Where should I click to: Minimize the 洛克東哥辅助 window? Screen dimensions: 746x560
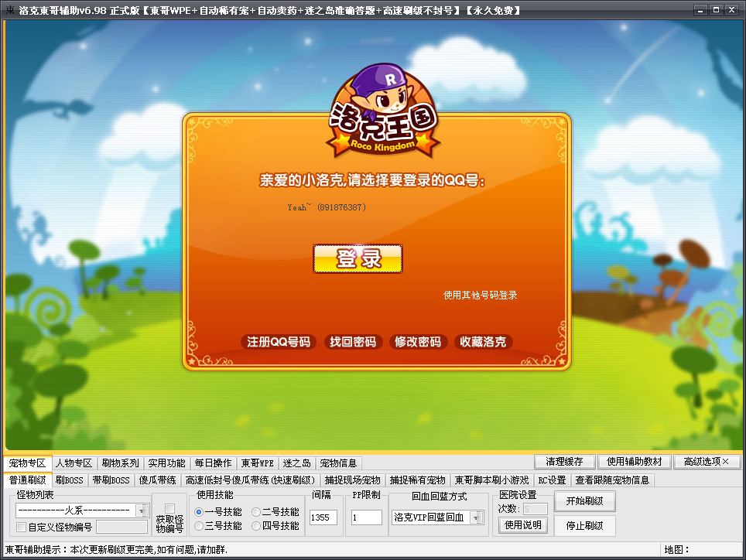[x=700, y=10]
